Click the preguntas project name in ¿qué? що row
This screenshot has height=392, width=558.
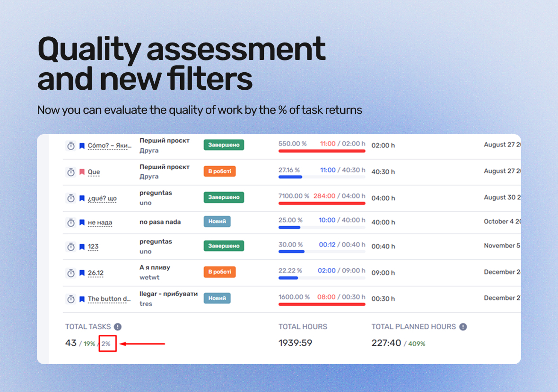tap(156, 193)
